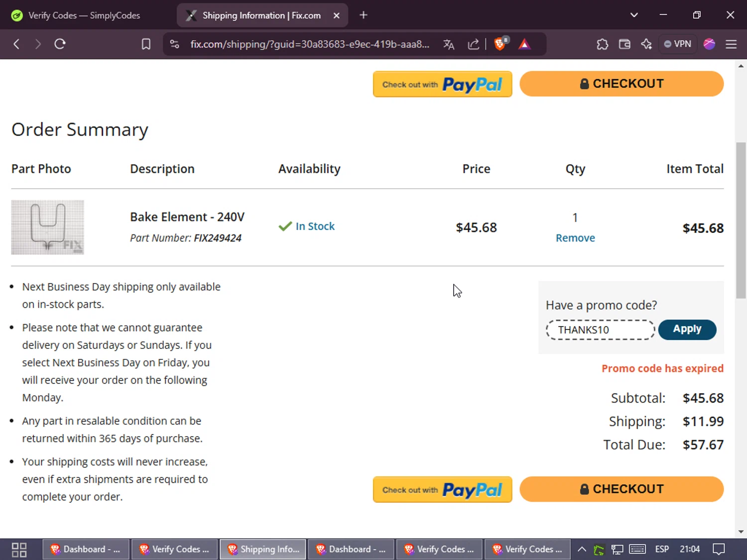Change ESP input language
747x560 pixels.
point(662,550)
